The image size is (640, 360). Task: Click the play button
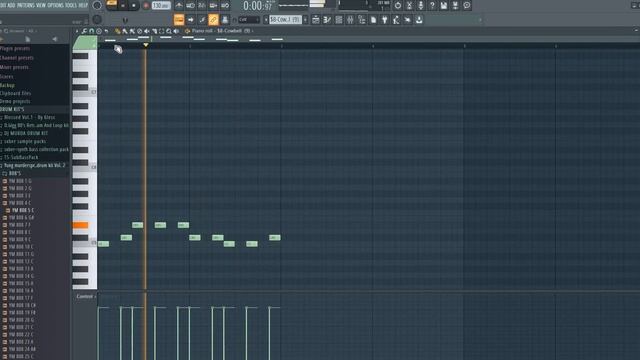tap(123, 6)
